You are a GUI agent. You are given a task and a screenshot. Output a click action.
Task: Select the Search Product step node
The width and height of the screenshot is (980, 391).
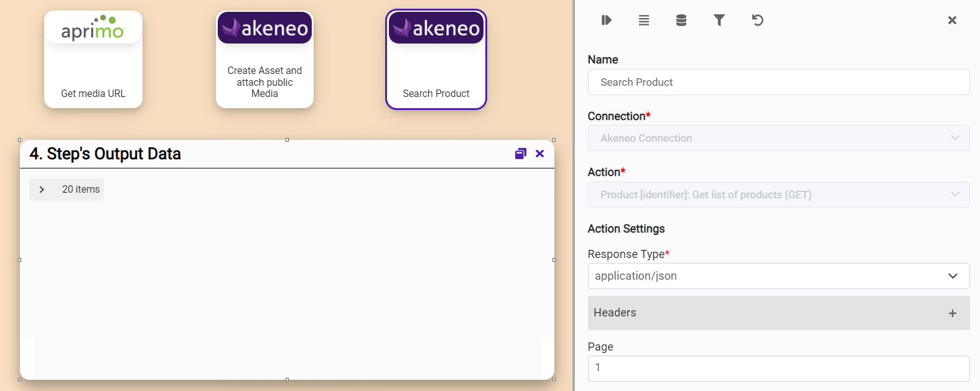coord(436,60)
